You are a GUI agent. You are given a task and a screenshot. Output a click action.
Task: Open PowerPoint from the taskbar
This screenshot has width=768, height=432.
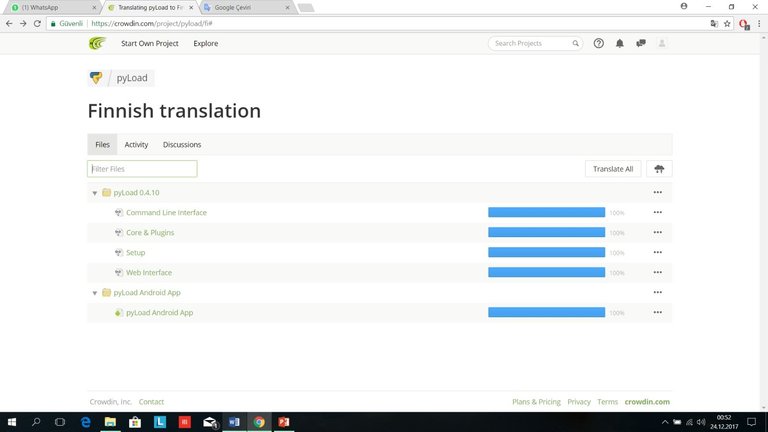[x=284, y=422]
